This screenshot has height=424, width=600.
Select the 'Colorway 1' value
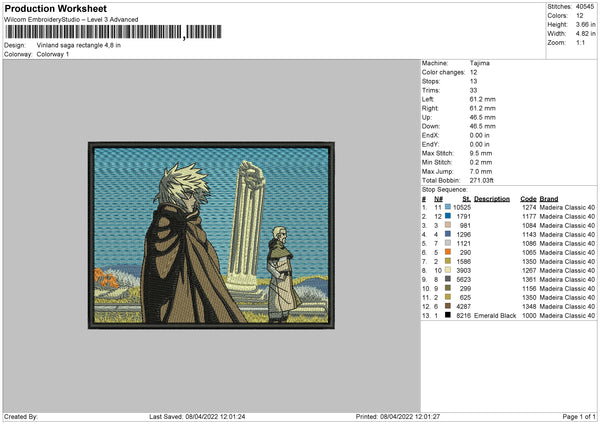click(53, 54)
